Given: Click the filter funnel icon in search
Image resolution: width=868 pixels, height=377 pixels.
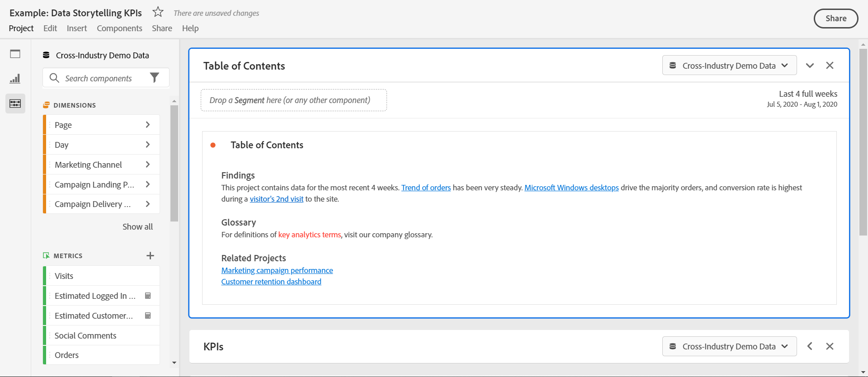Looking at the screenshot, I should point(155,78).
